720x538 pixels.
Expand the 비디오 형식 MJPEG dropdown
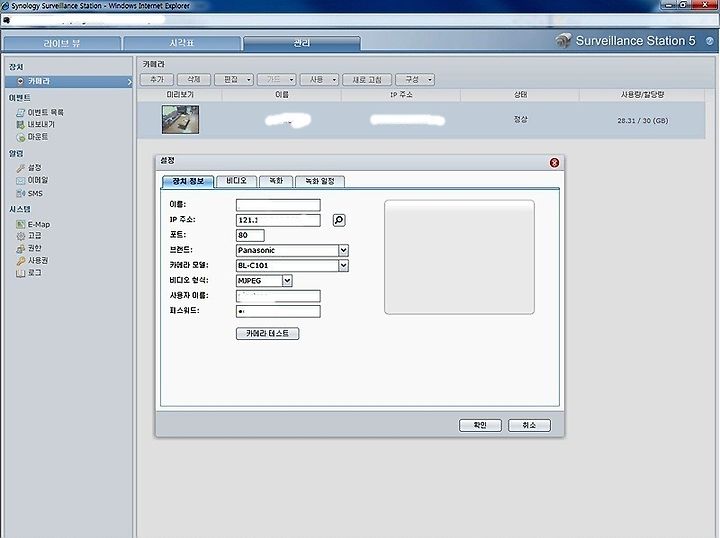287,280
